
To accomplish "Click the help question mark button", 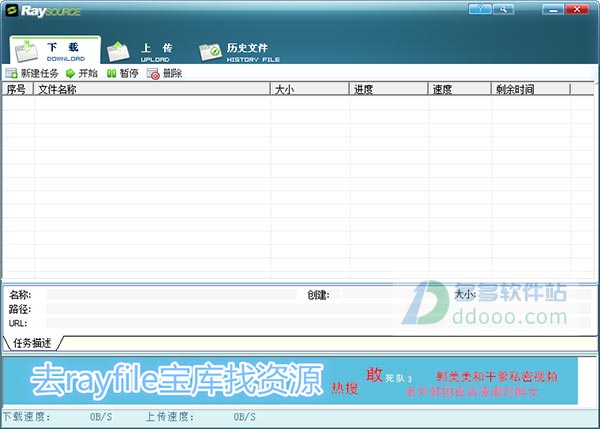I will [480, 9].
